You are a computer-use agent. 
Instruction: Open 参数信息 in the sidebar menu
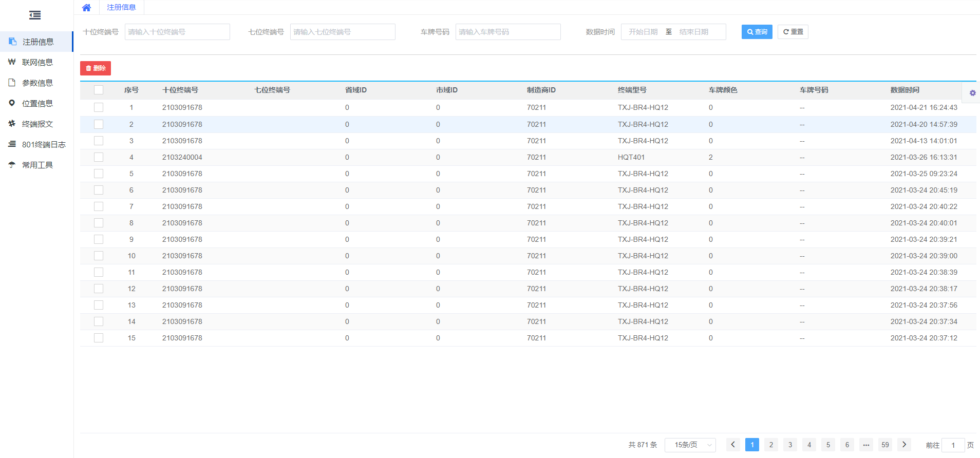pos(36,83)
